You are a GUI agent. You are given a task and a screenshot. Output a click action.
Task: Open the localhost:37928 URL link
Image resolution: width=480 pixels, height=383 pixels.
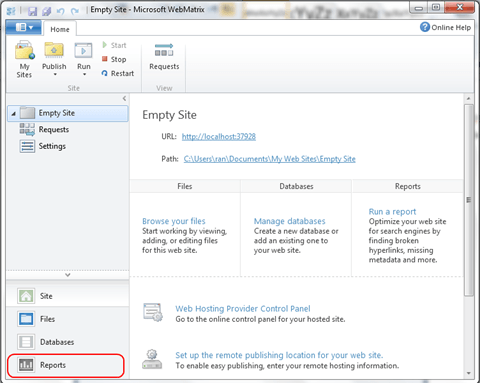219,137
